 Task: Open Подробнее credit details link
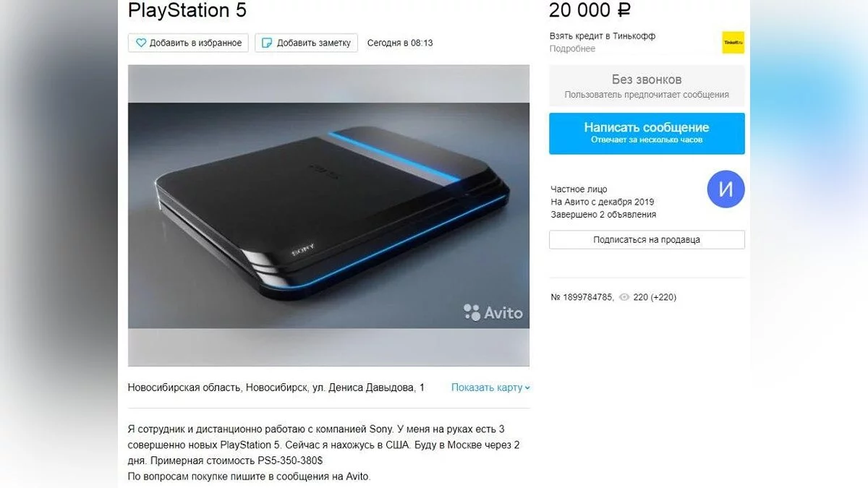tap(572, 48)
